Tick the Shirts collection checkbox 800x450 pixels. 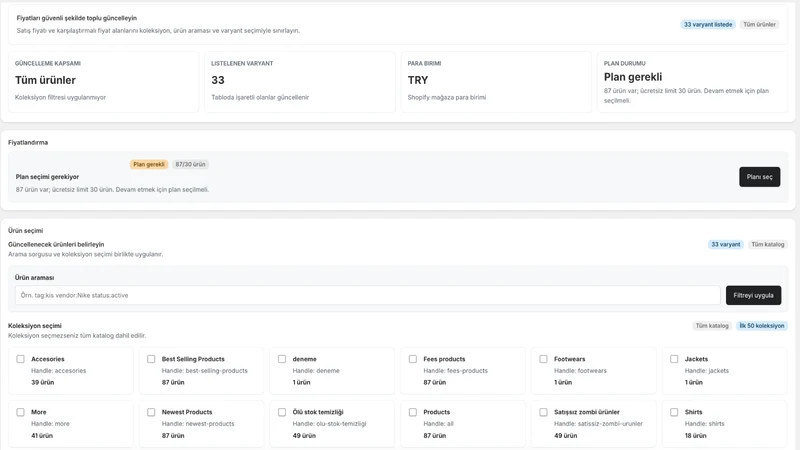click(x=674, y=412)
